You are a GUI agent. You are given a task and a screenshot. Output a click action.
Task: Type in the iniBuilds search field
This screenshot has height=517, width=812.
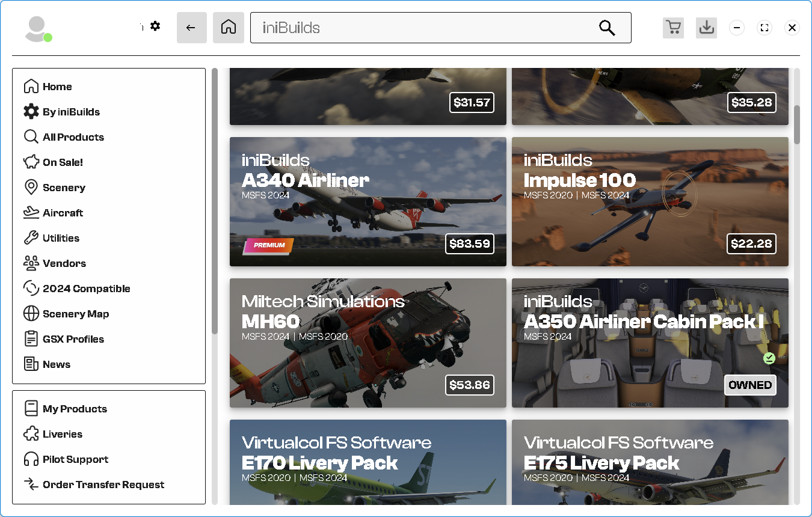coord(421,28)
